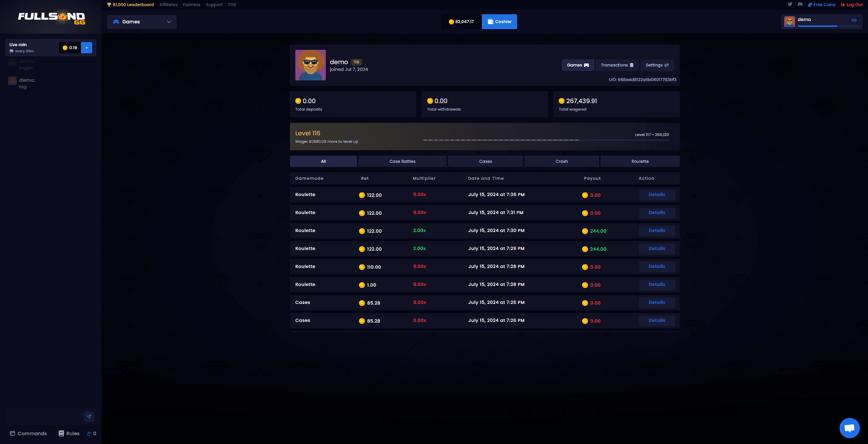The width and height of the screenshot is (868, 444).
Task: Open the $1,000 Leaderboard link
Action: pos(131,5)
